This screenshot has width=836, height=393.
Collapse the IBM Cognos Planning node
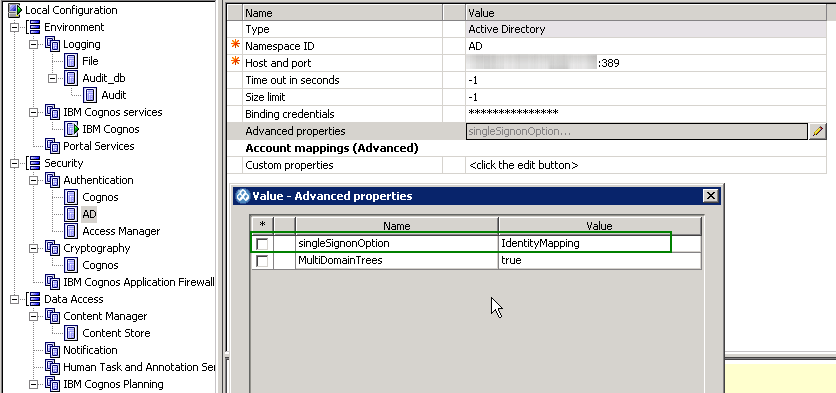34,384
